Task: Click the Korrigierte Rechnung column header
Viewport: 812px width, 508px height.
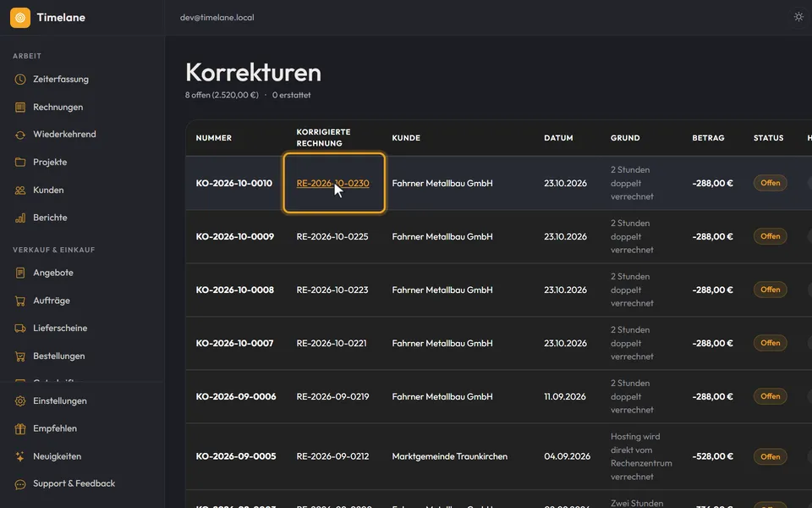Action: [x=323, y=137]
